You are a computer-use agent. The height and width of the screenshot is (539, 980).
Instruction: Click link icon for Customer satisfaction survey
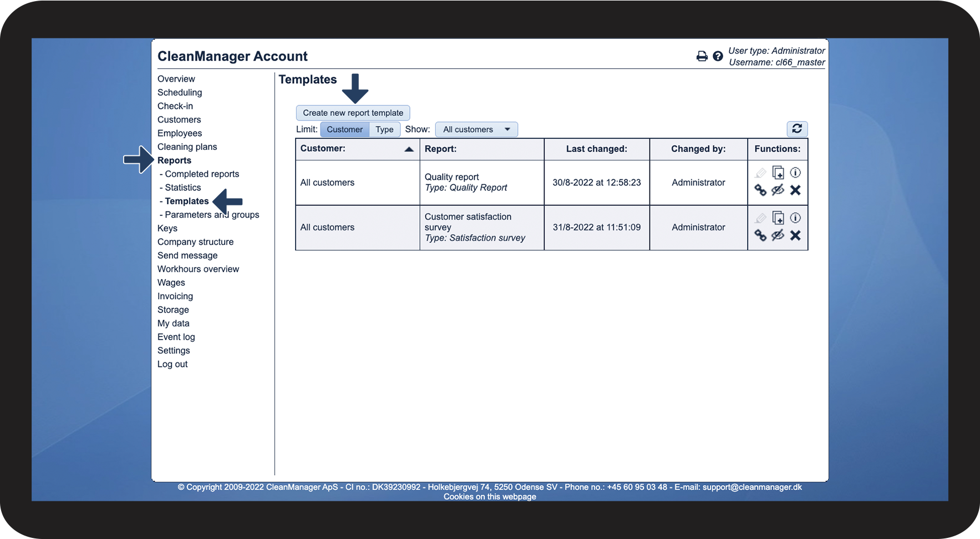coord(760,235)
